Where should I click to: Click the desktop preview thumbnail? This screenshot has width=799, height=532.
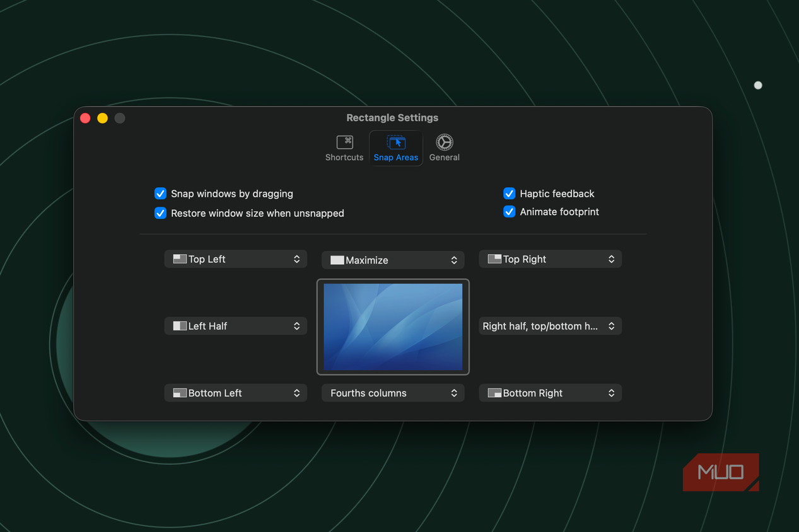(393, 327)
